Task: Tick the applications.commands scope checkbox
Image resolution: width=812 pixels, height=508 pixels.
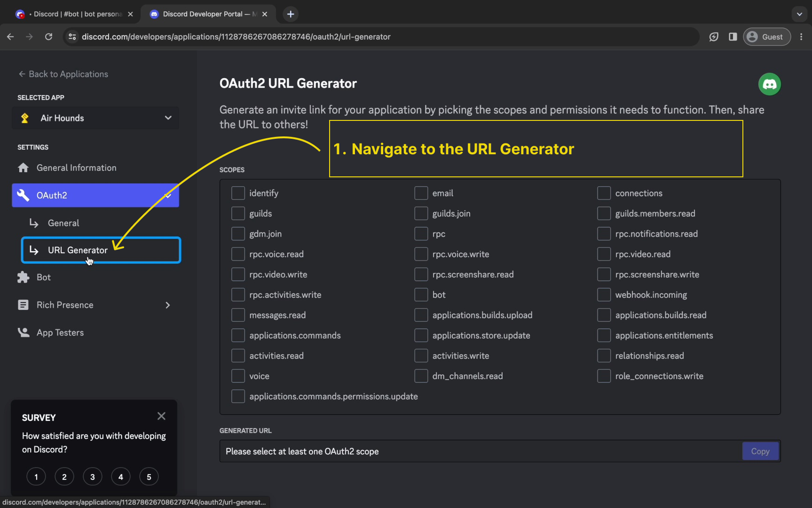Action: pyautogui.click(x=238, y=335)
